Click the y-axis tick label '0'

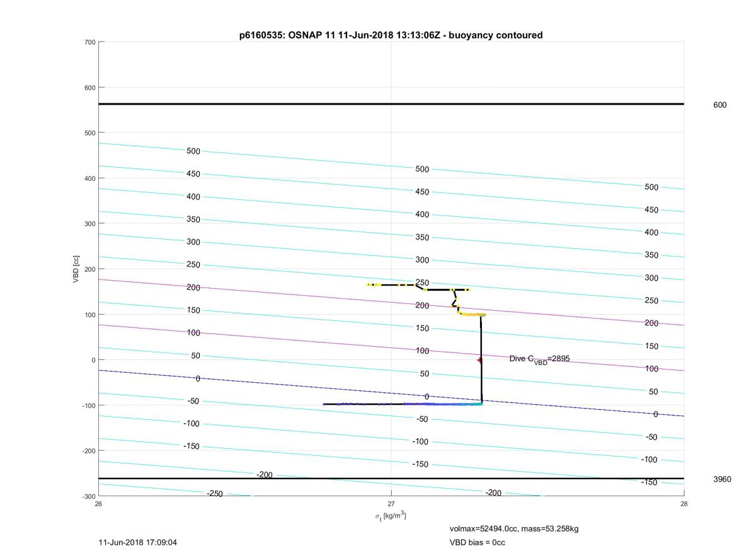coord(93,360)
